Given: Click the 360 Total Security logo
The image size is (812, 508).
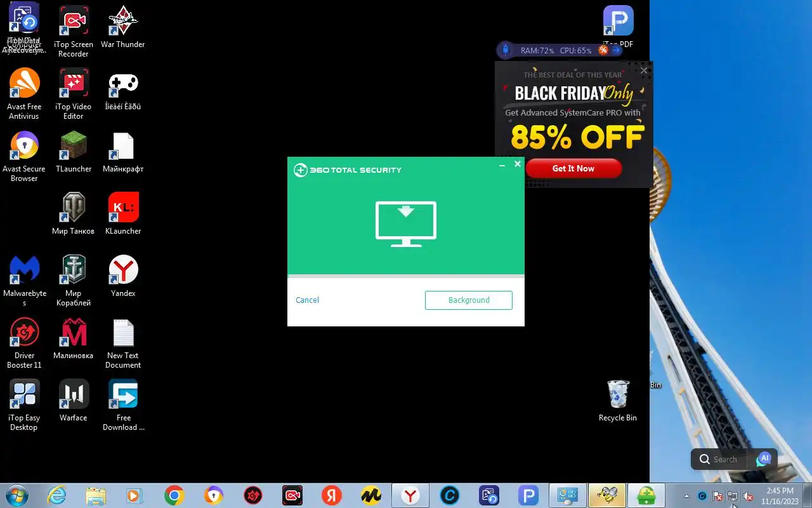Looking at the screenshot, I should coord(348,170).
